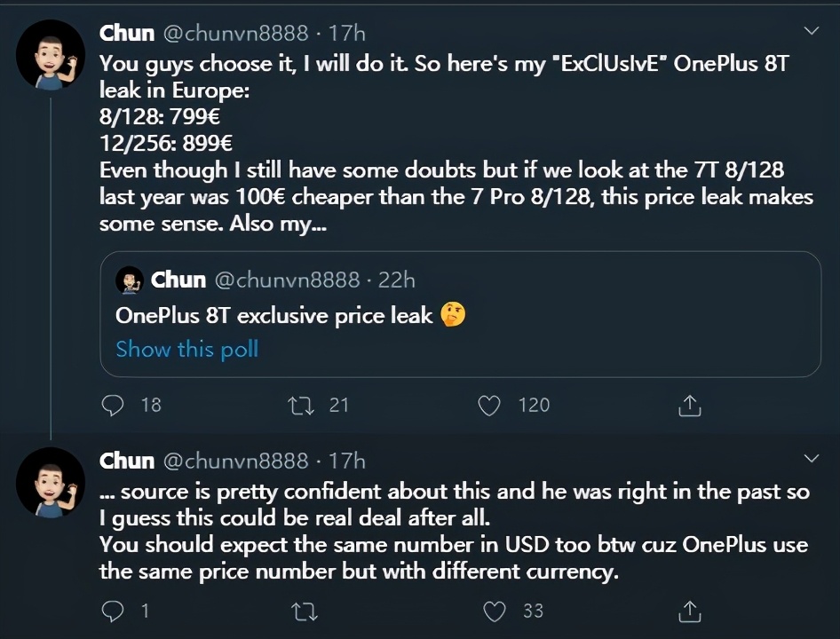Share the first OnePlus 8T leak tweet
The width and height of the screenshot is (840, 639).
pyautogui.click(x=690, y=406)
